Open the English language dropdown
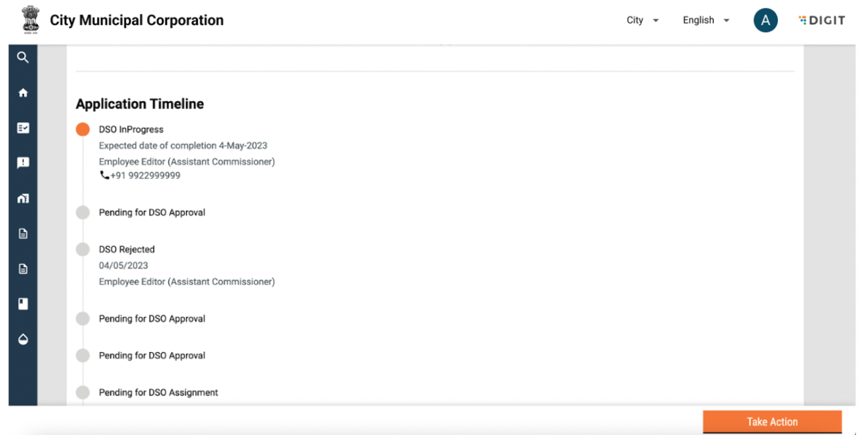Viewport: 868px width, 435px height. tap(706, 20)
